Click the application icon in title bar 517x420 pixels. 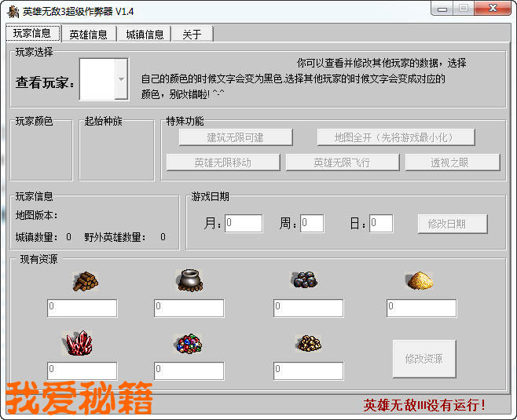(x=13, y=12)
